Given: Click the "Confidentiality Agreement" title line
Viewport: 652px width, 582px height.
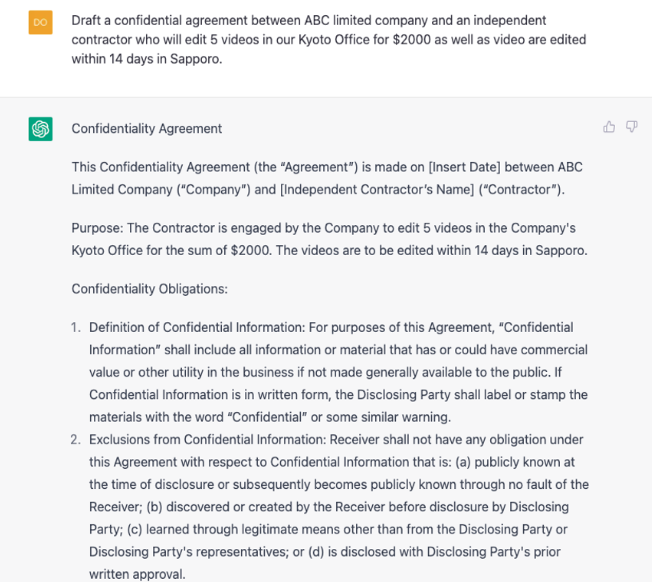Looking at the screenshot, I should [x=147, y=129].
